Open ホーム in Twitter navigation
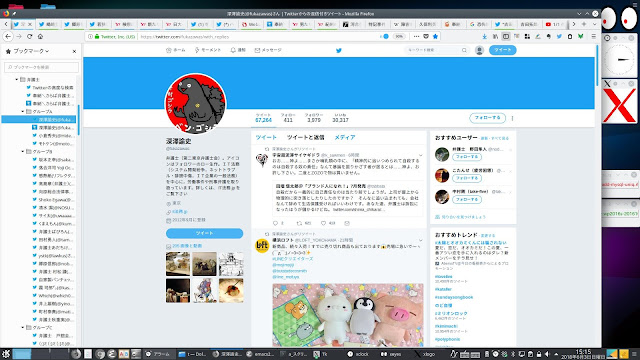Viewport: 640px width, 360px height. [x=176, y=50]
